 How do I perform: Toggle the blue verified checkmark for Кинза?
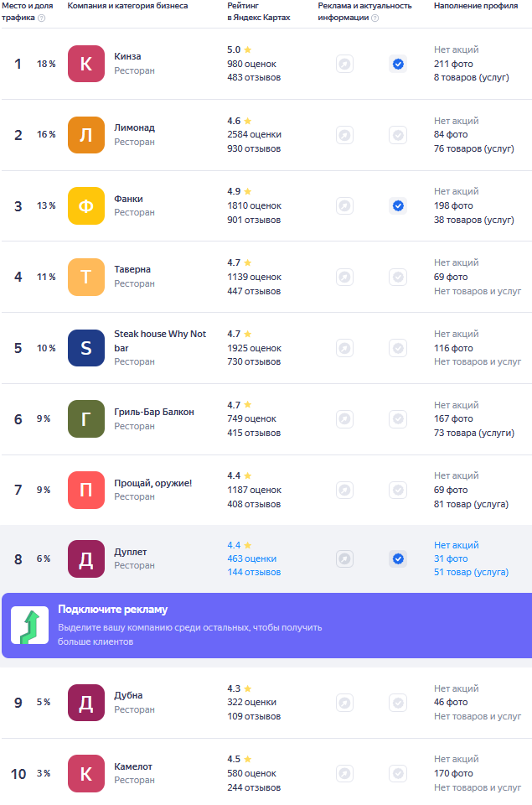[398, 65]
